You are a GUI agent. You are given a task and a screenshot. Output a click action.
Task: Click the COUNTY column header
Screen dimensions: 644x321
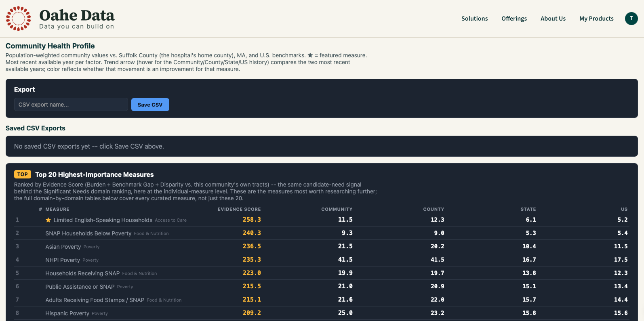(434, 209)
